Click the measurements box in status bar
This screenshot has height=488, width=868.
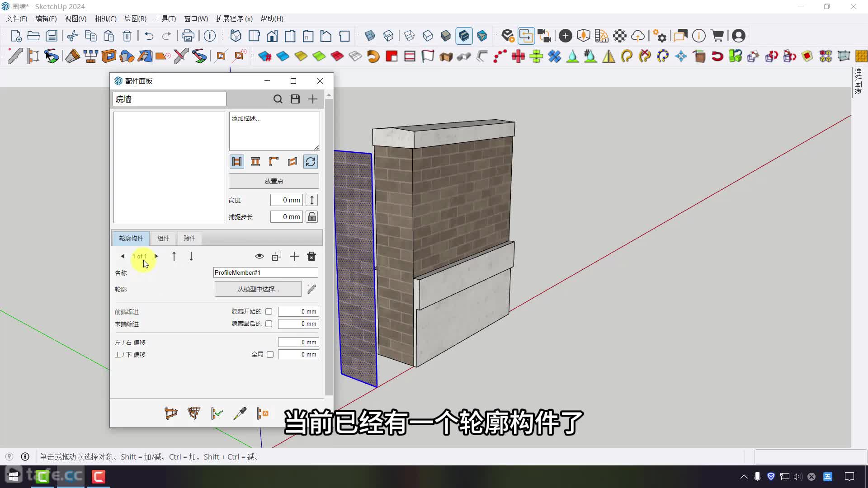810,457
